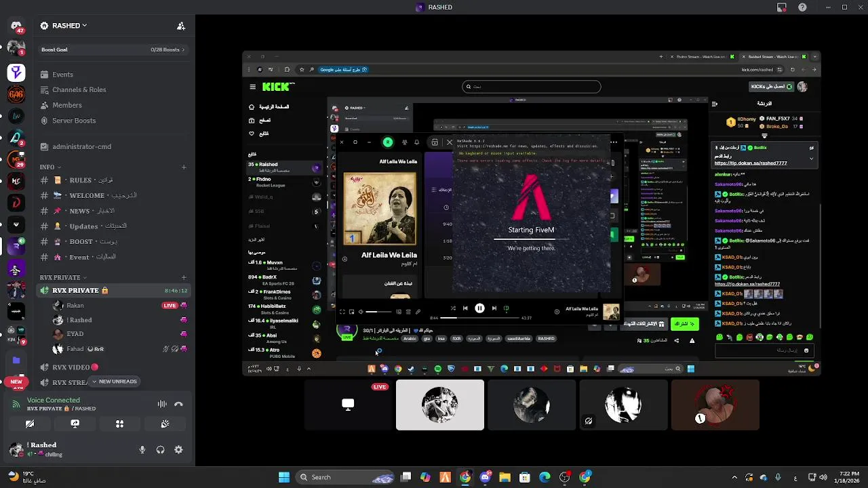Screen dimensions: 868x488
Task: Open the soundboard icon in the voice panel
Action: point(165,424)
